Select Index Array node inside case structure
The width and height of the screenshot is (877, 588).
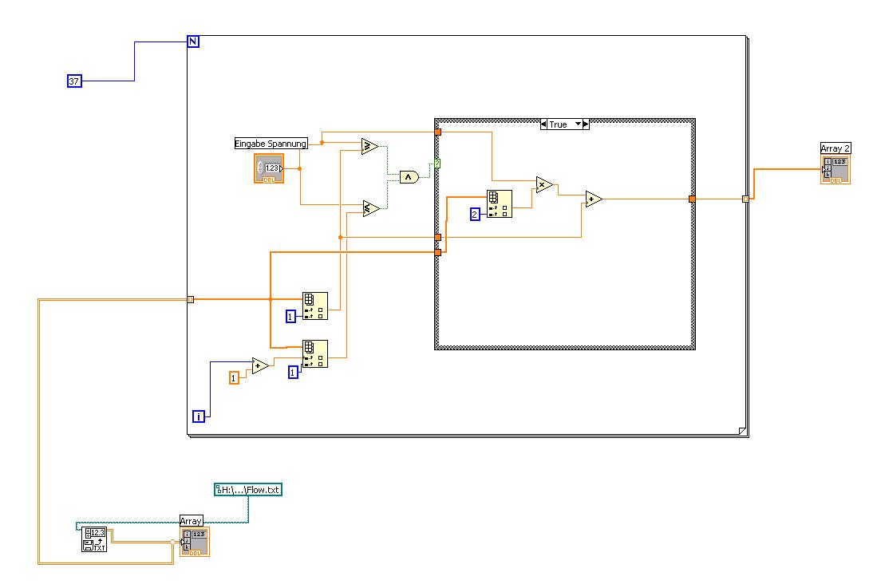(x=500, y=204)
